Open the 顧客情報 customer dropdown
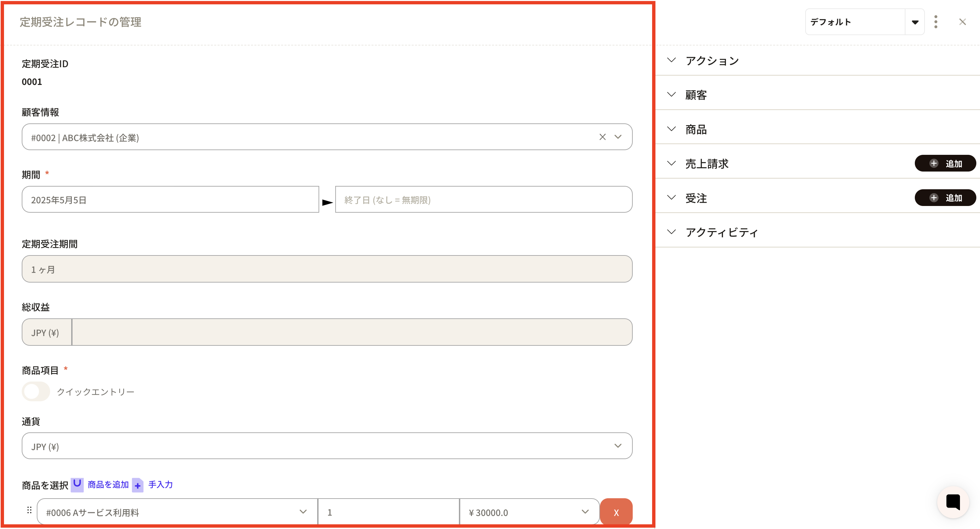The height and width of the screenshot is (529, 980). pyautogui.click(x=618, y=137)
